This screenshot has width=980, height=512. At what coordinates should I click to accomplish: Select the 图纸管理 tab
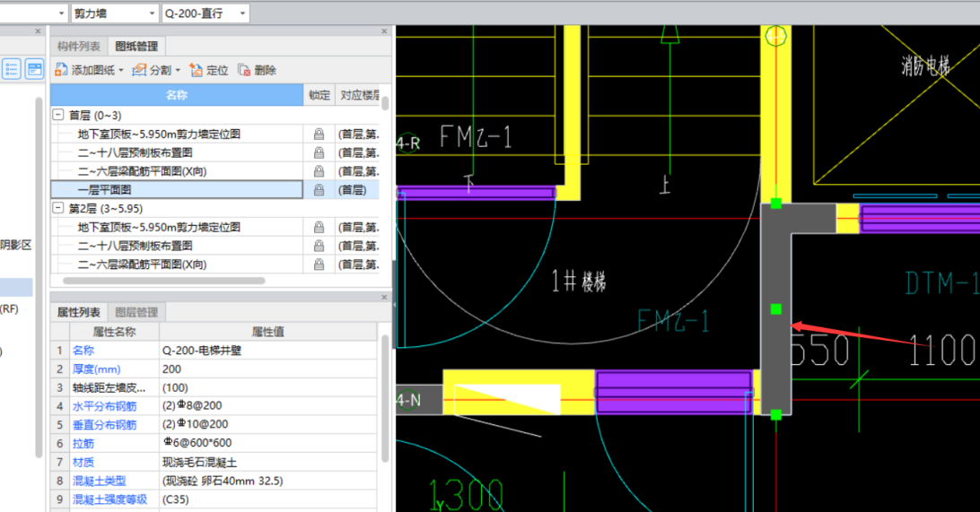tap(137, 47)
